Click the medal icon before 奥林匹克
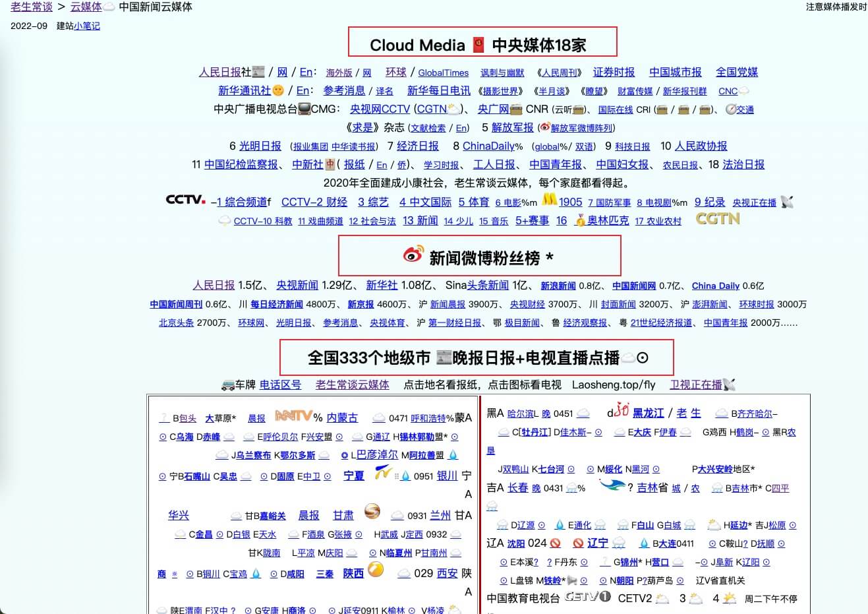This screenshot has height=614, width=868. pyautogui.click(x=580, y=220)
